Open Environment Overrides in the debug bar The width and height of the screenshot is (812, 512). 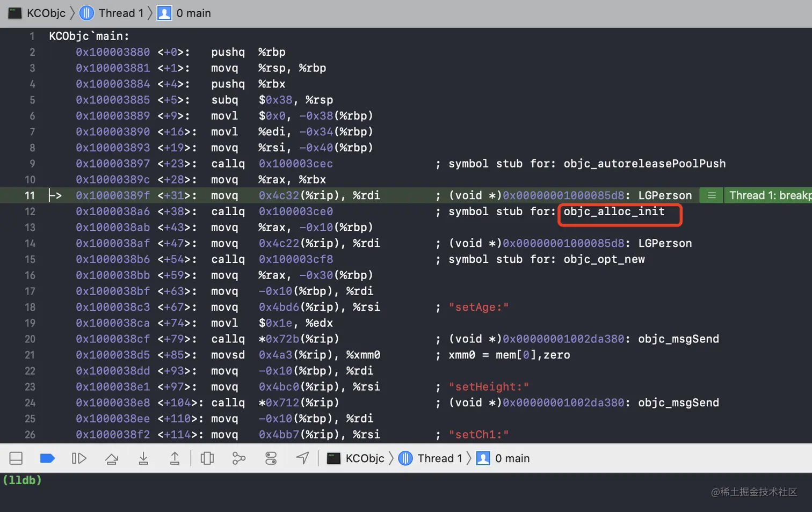pos(271,458)
